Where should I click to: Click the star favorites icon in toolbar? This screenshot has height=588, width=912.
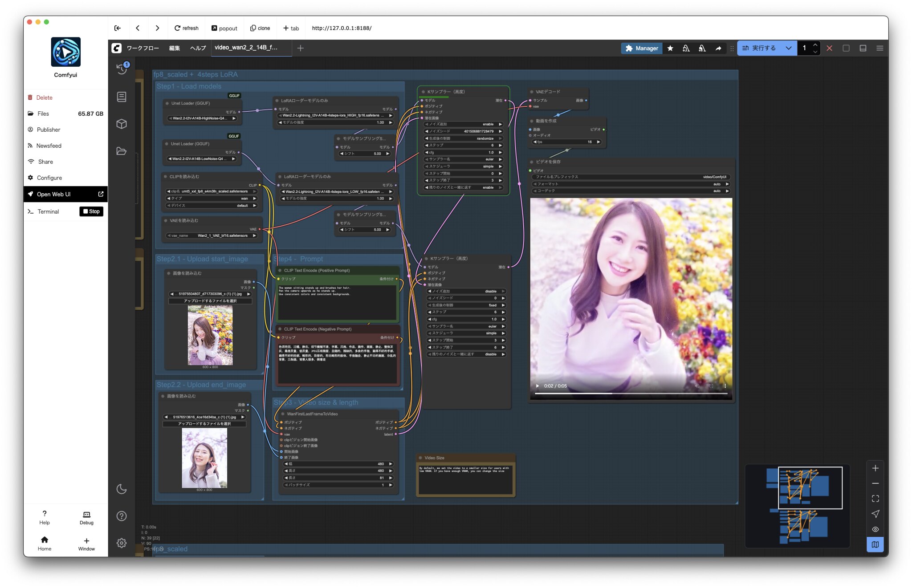[x=670, y=48]
